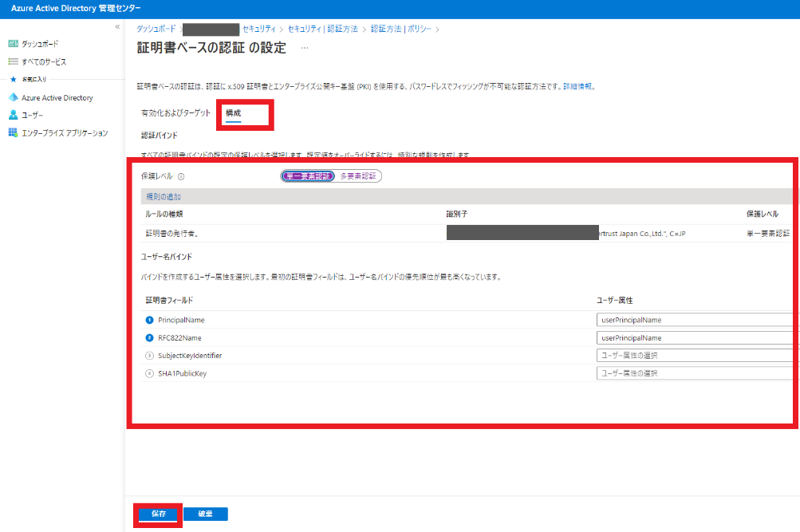Click the RFC822Name certificate field
This screenshot has width=800, height=532.
[179, 337]
